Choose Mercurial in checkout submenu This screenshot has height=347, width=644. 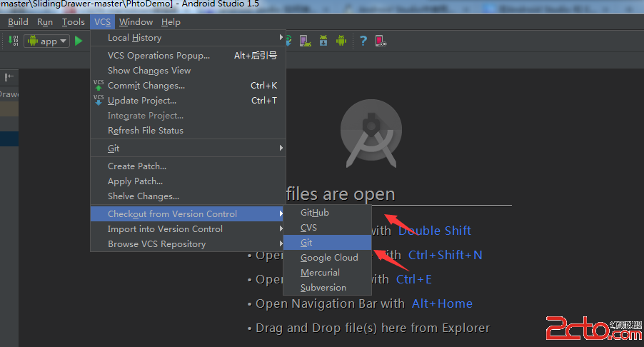point(327,273)
